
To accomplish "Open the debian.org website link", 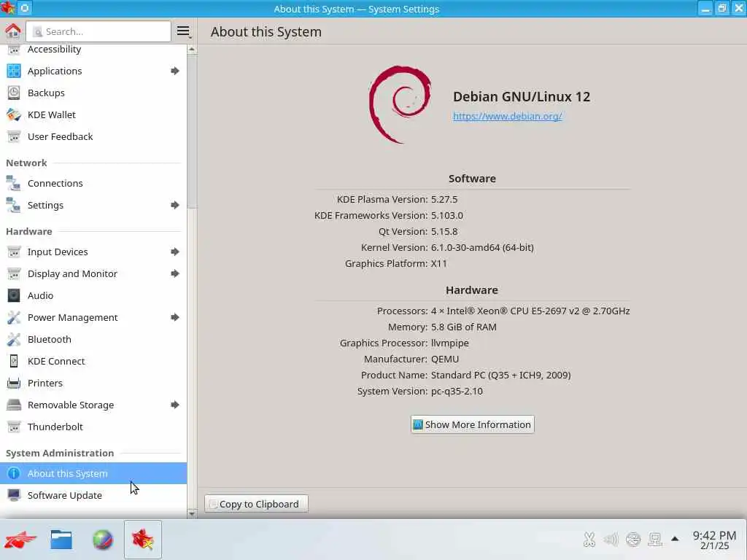I will tap(508, 116).
